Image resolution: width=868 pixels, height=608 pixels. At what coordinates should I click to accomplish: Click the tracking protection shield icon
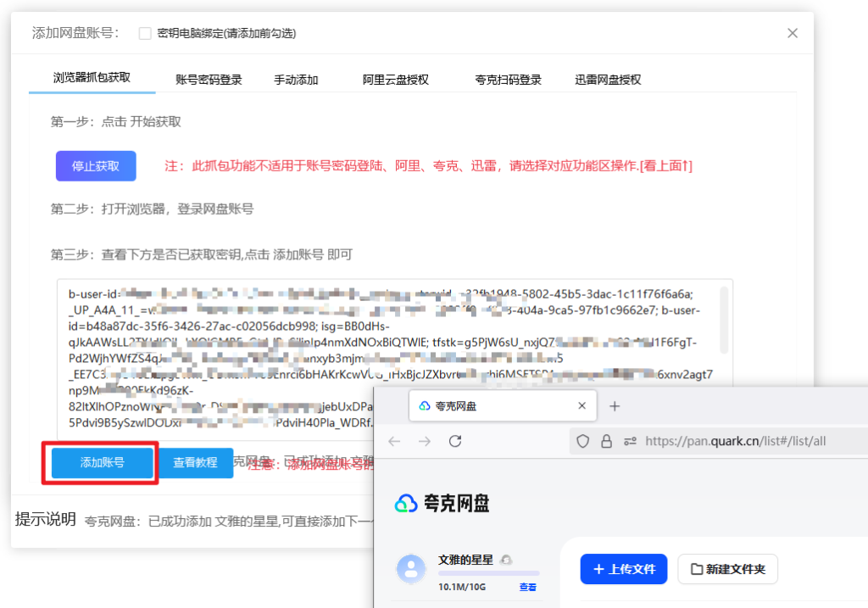582,441
